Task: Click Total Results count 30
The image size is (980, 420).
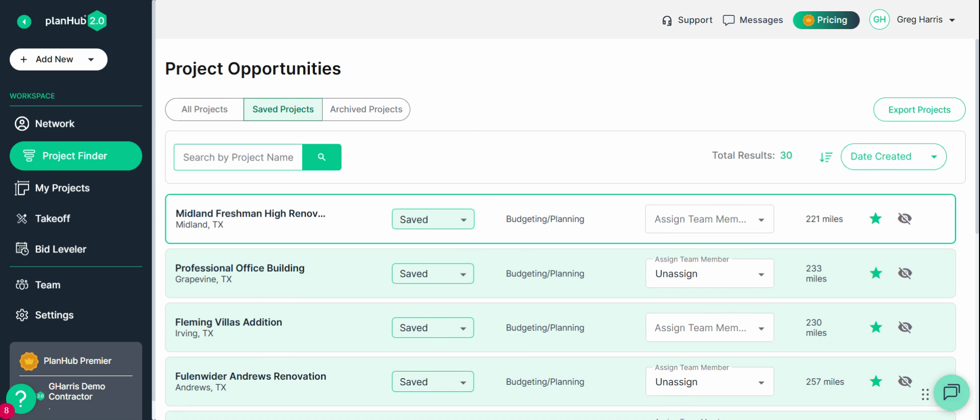Action: 786,155
